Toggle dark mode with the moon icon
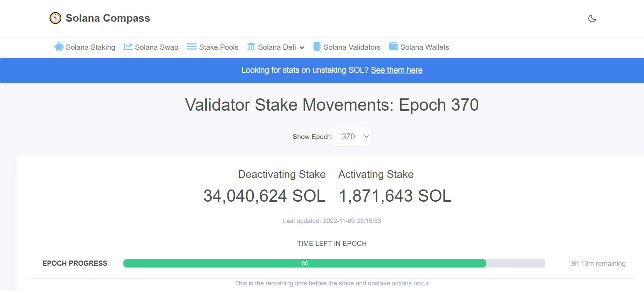The width and height of the screenshot is (644, 291). coord(592,19)
